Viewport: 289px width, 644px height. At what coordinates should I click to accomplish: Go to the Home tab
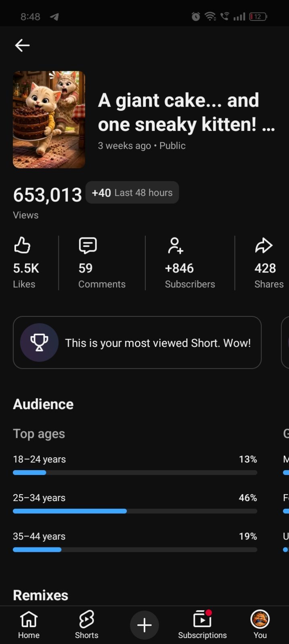pyautogui.click(x=29, y=625)
